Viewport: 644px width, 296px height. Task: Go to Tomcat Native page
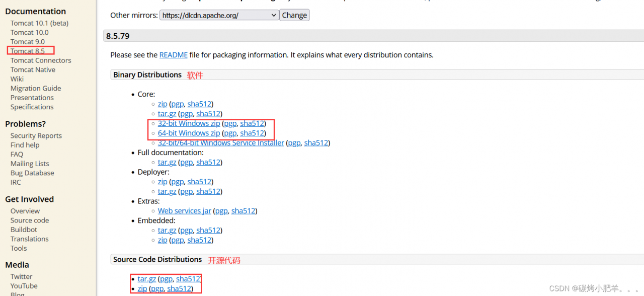point(33,69)
